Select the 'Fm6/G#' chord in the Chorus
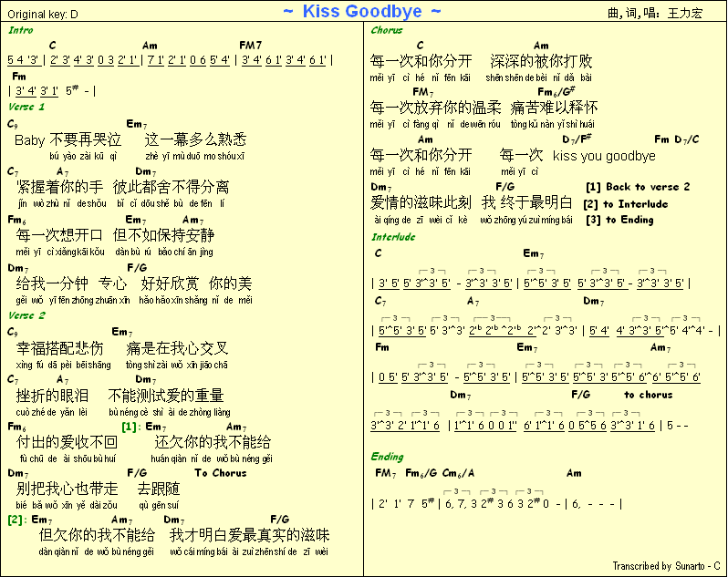This screenshot has width=728, height=577. 556,91
